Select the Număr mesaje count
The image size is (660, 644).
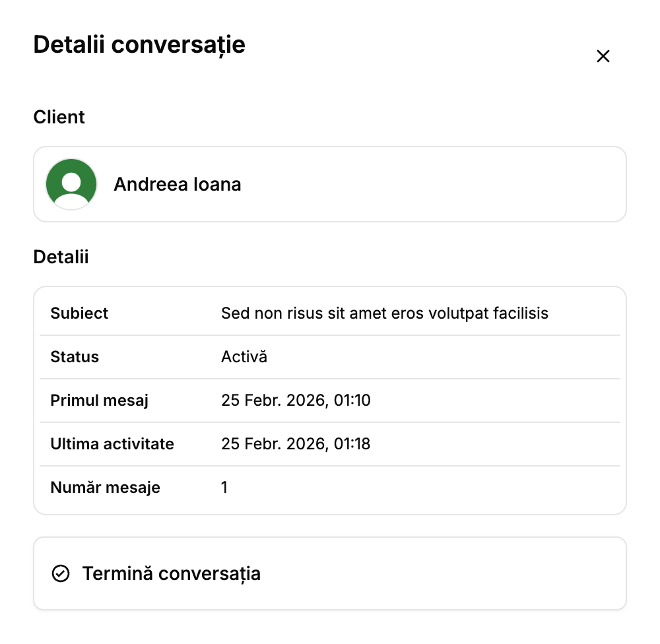pyautogui.click(x=224, y=487)
